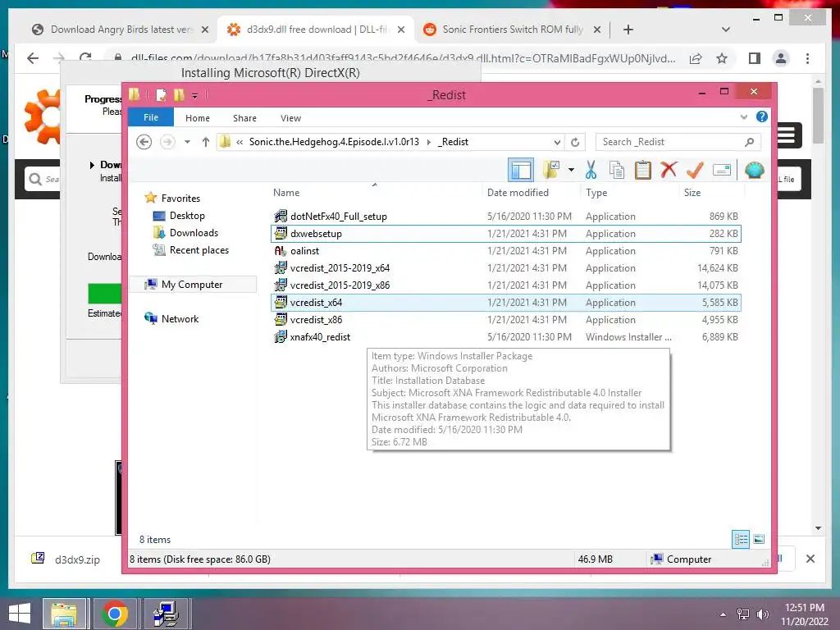The height and width of the screenshot is (630, 840).
Task: Click the Sonic.the.Hedgehog.4.Episode.I.v1.0r13 breadcrumb
Action: (x=334, y=142)
